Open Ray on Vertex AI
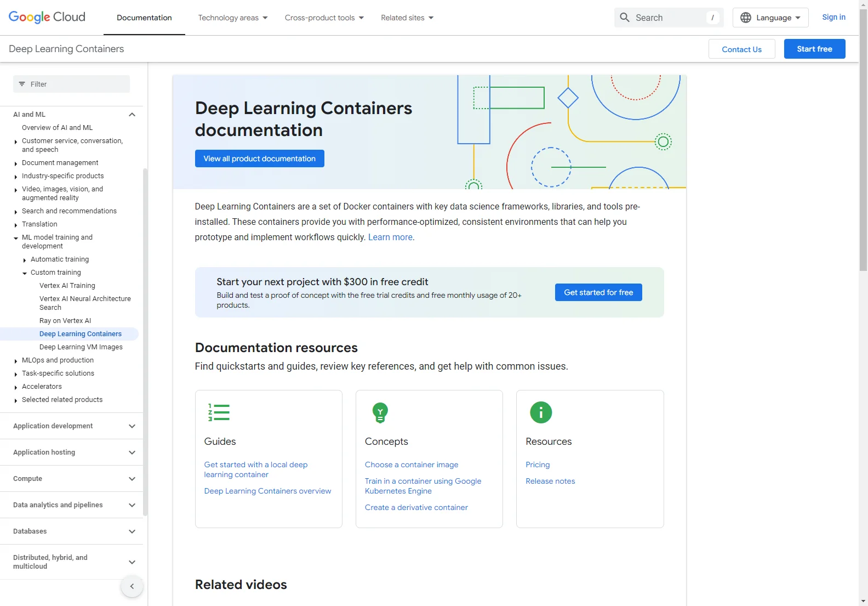The image size is (868, 606). click(x=65, y=321)
